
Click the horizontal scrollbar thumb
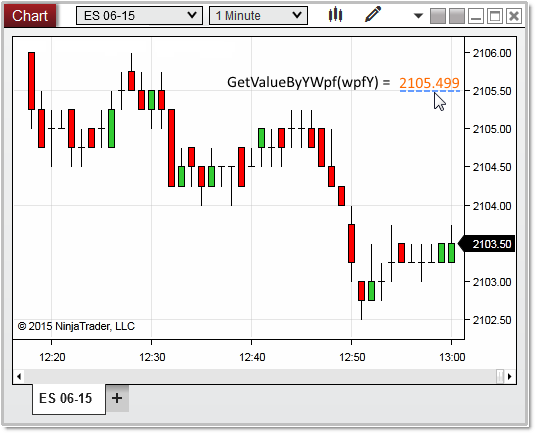(x=500, y=376)
